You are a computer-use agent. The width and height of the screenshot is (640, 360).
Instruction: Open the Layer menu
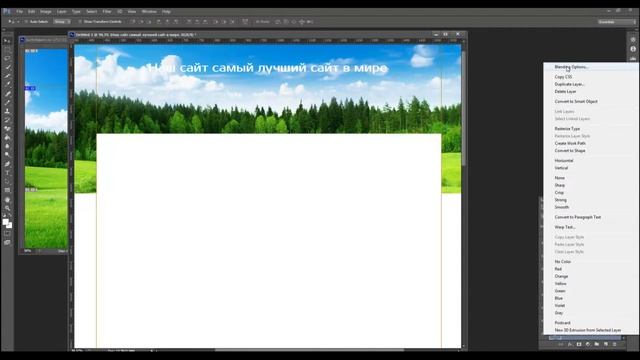click(62, 11)
